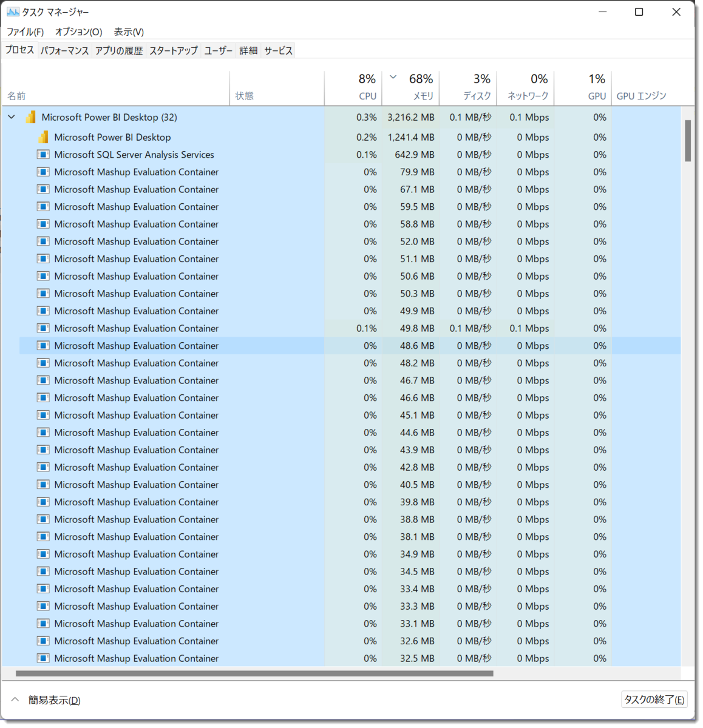Open the 表示(V) menu

coord(129,32)
